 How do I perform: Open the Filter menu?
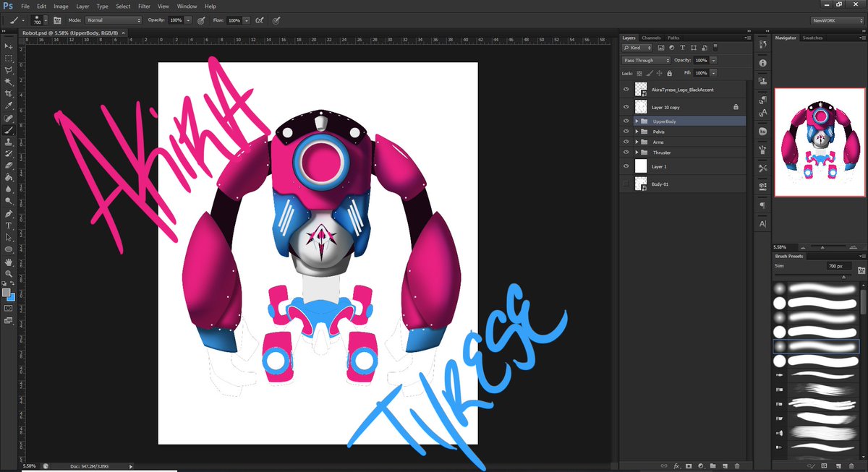[144, 6]
